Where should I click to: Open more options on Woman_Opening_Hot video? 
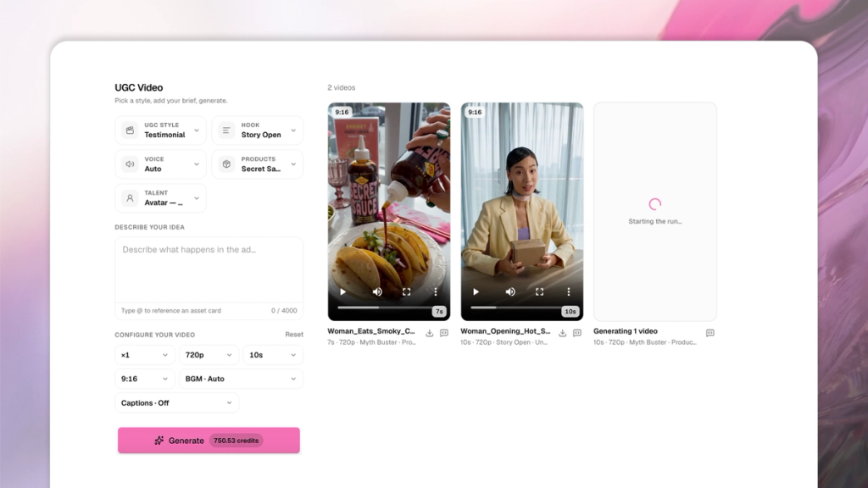(569, 291)
